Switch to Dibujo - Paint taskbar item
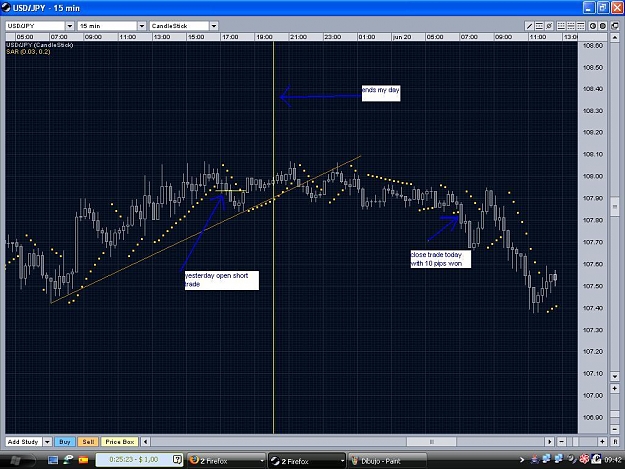625x469 pixels. click(x=387, y=461)
